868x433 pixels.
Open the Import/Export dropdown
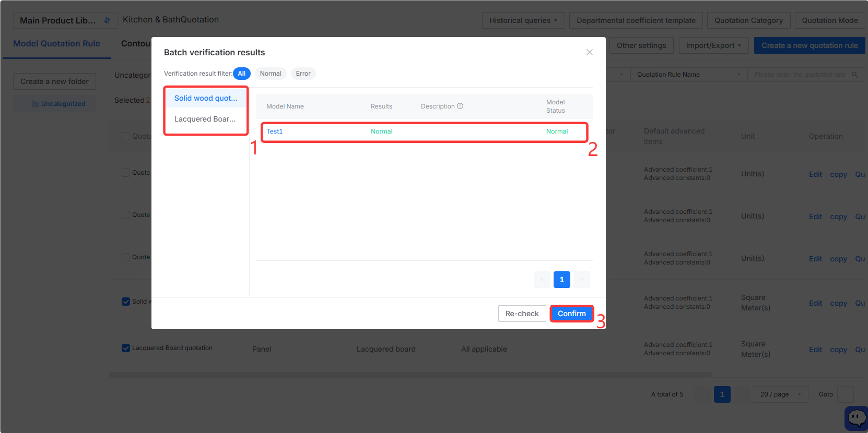(713, 45)
